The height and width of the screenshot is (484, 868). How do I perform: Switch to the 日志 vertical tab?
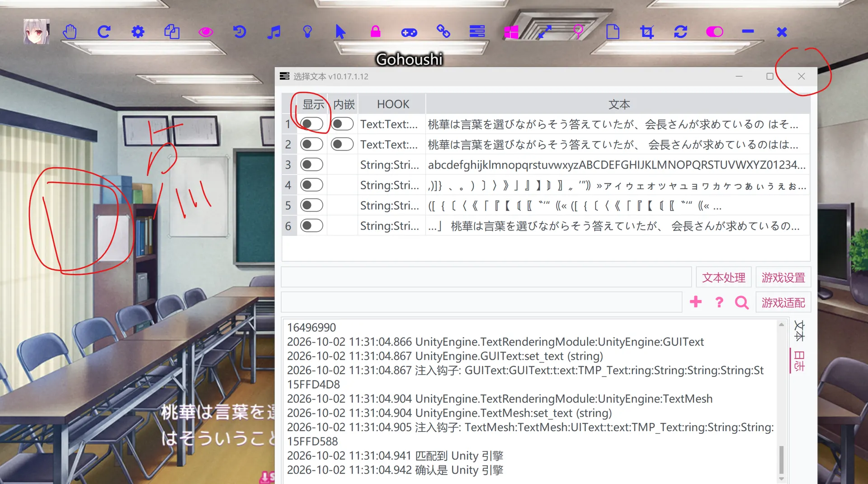[x=799, y=361]
